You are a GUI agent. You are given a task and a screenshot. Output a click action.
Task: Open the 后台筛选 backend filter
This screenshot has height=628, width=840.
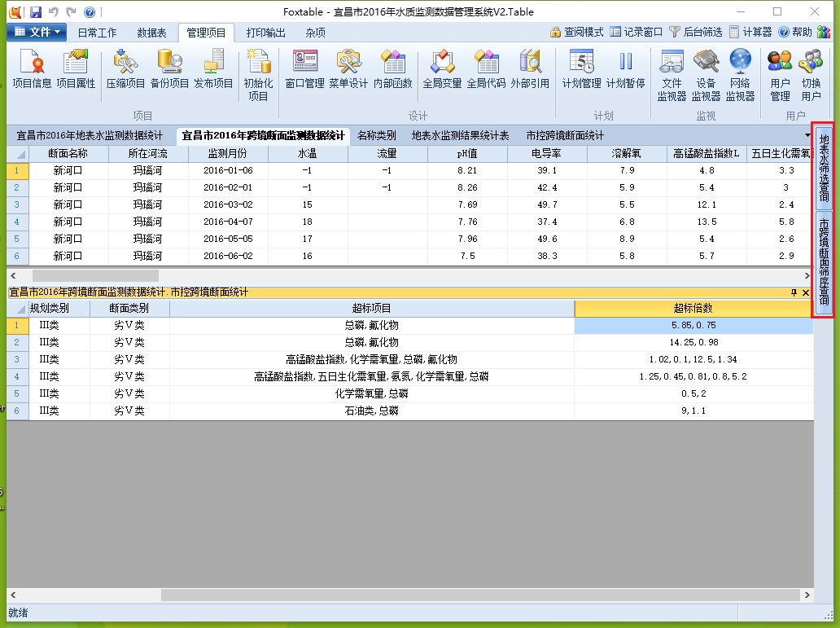tap(696, 33)
